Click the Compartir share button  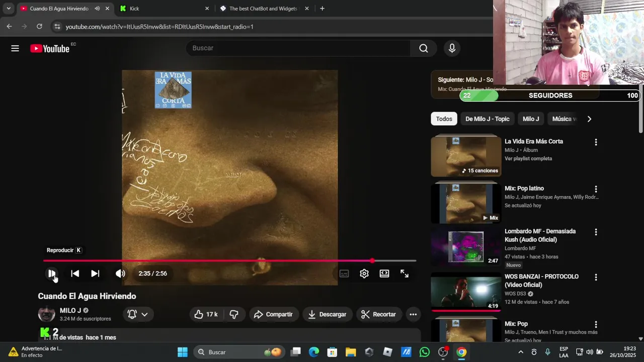[x=273, y=314]
